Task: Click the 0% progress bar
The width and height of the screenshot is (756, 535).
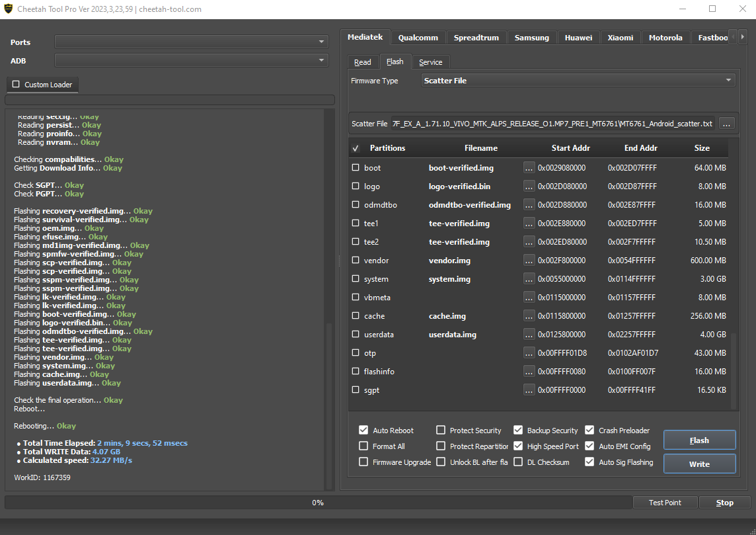Action: coord(319,503)
